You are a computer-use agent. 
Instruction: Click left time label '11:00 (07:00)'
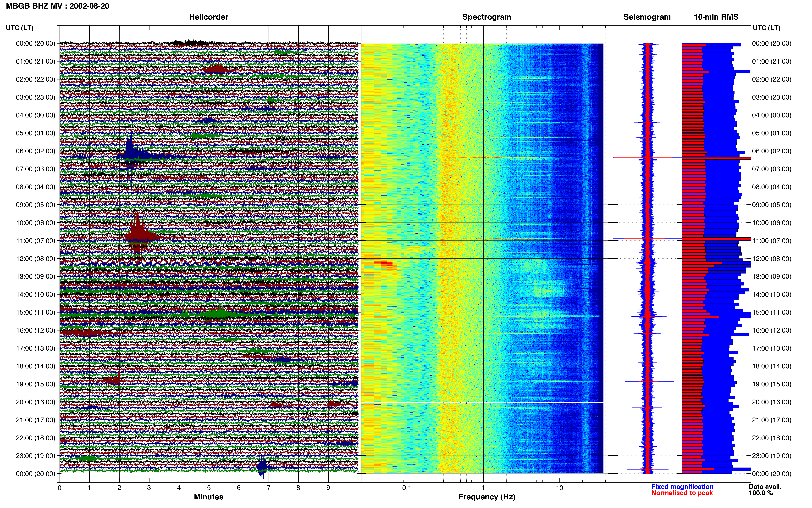[36, 241]
